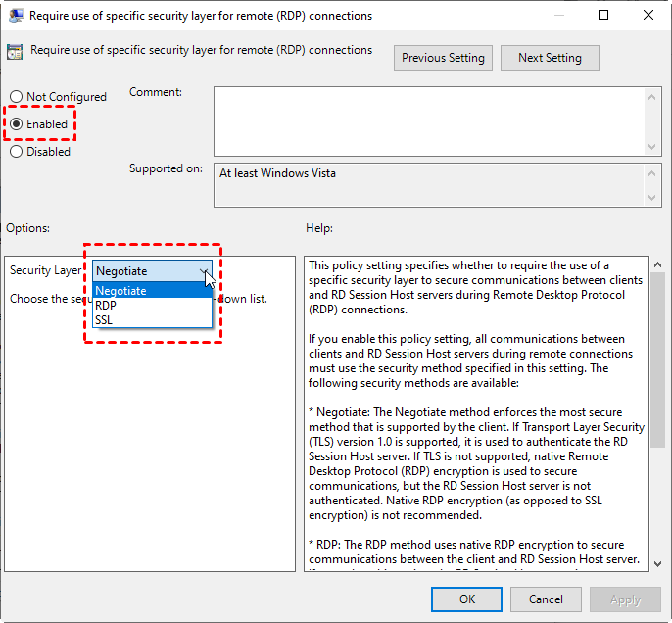The height and width of the screenshot is (623, 672).
Task: Click the Security Layer label
Action: [45, 270]
